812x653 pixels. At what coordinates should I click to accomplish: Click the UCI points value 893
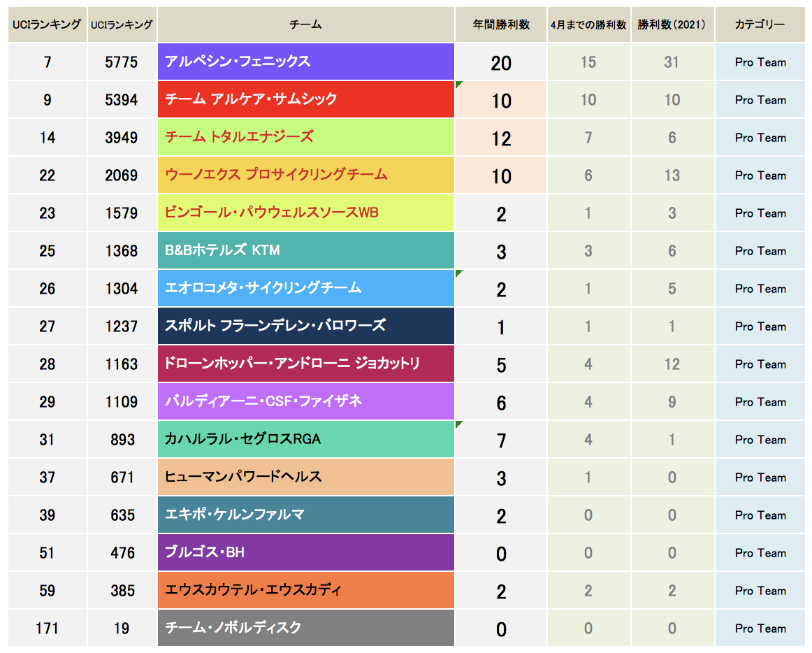coord(122,440)
